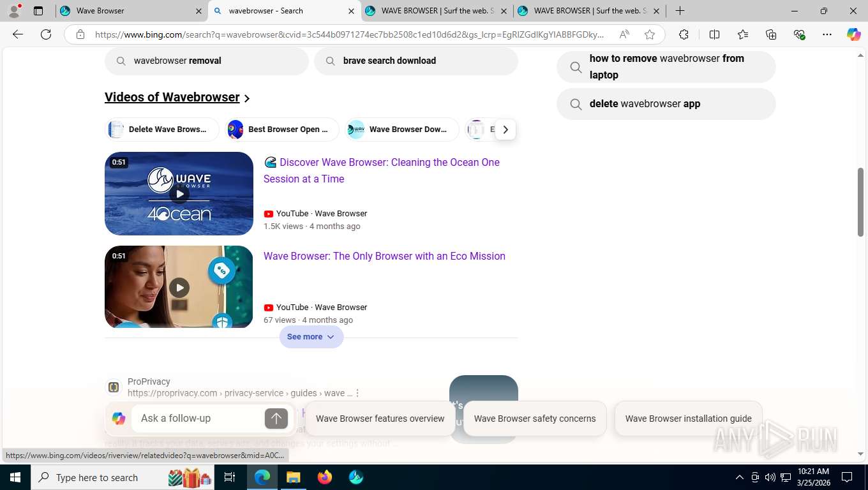Open Only Browser with an Eco Mission link
The image size is (868, 490).
(x=384, y=256)
